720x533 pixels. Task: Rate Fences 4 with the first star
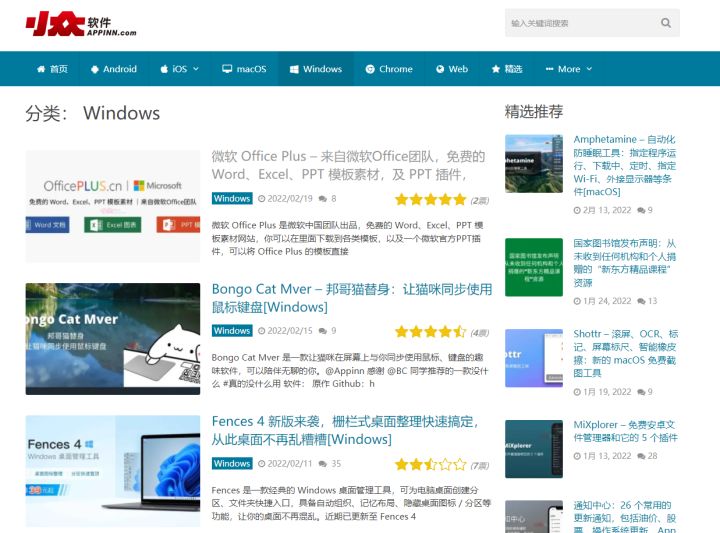point(401,464)
